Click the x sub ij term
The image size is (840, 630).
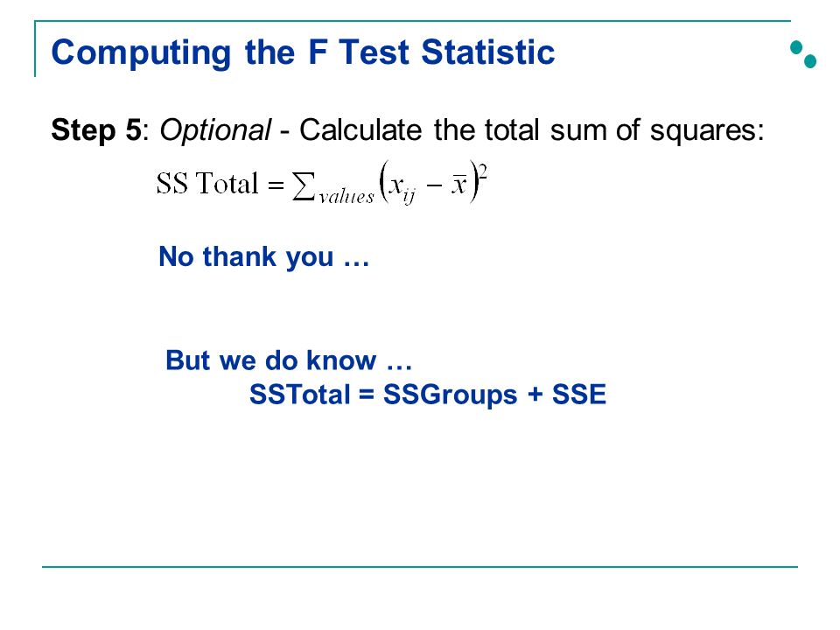[402, 189]
